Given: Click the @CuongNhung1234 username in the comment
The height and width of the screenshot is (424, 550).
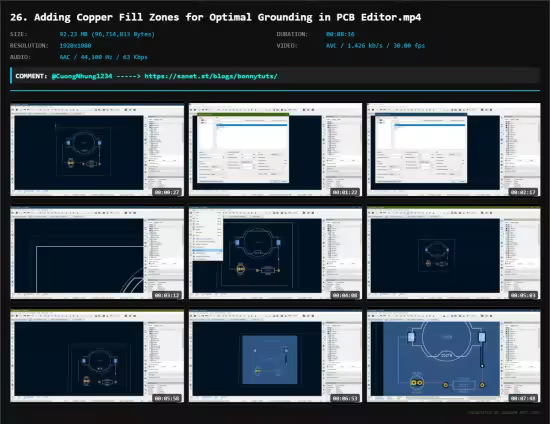Looking at the screenshot, I should click(82, 76).
